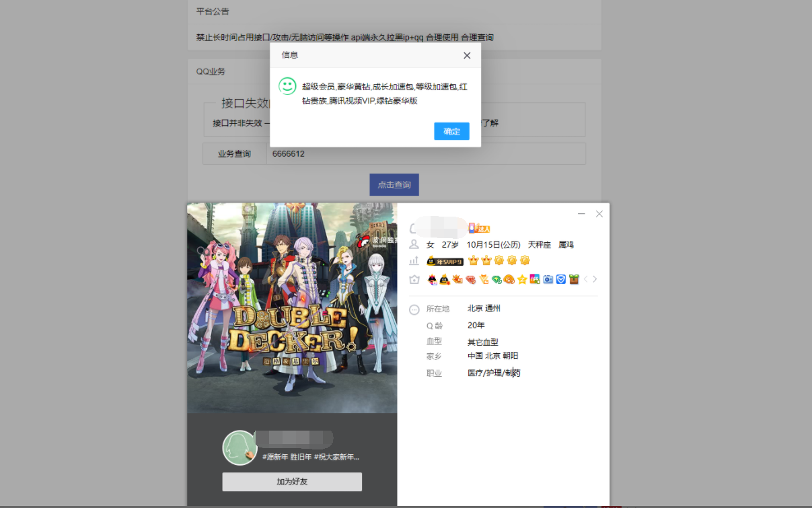This screenshot has height=508, width=812.
Task: Click the green smiley icon in the dialog
Action: click(x=288, y=86)
